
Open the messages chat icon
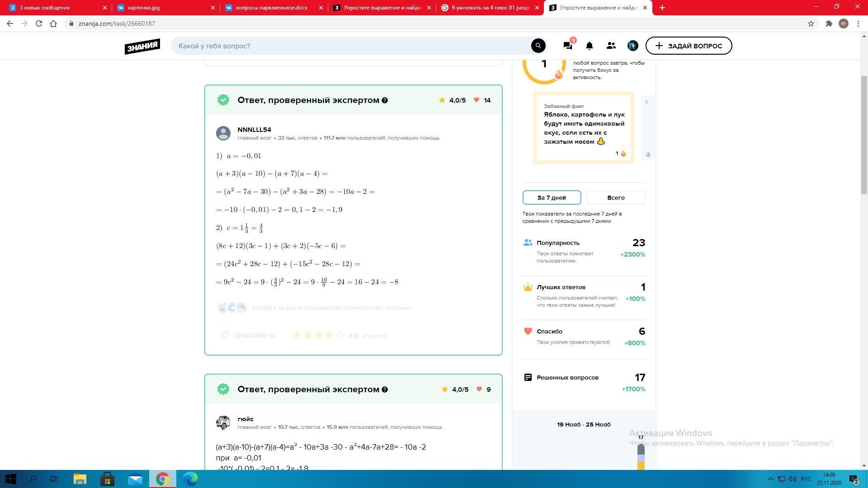click(567, 46)
